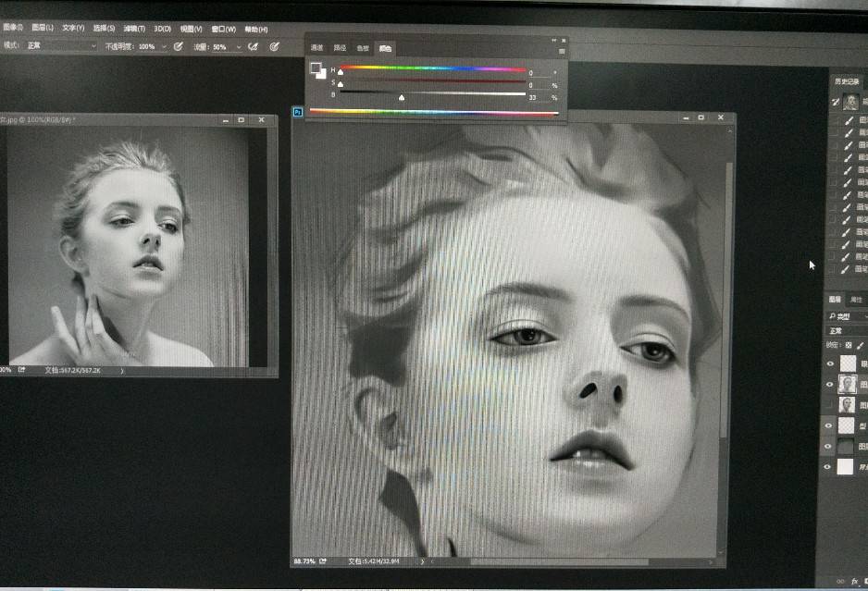Screen dimensions: 868x591
Task: Switch to the 路径 paths tab
Action: tap(340, 48)
